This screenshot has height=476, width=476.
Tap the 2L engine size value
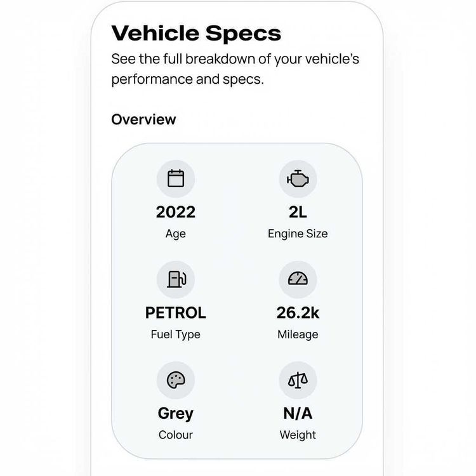click(x=298, y=212)
